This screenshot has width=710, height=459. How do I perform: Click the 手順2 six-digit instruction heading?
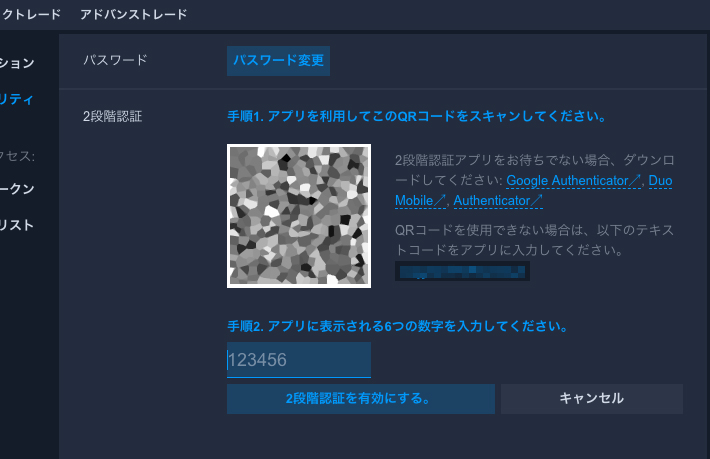[x=398, y=326]
